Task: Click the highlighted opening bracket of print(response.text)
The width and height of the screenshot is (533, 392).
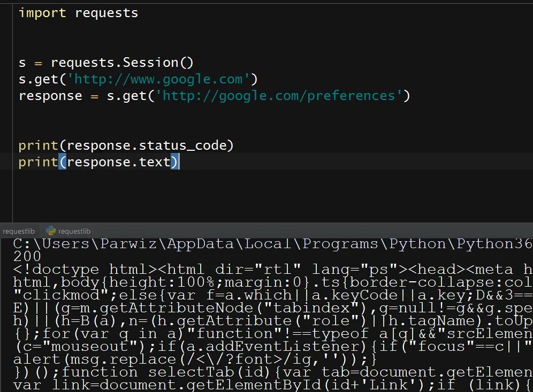Action: tap(63, 162)
